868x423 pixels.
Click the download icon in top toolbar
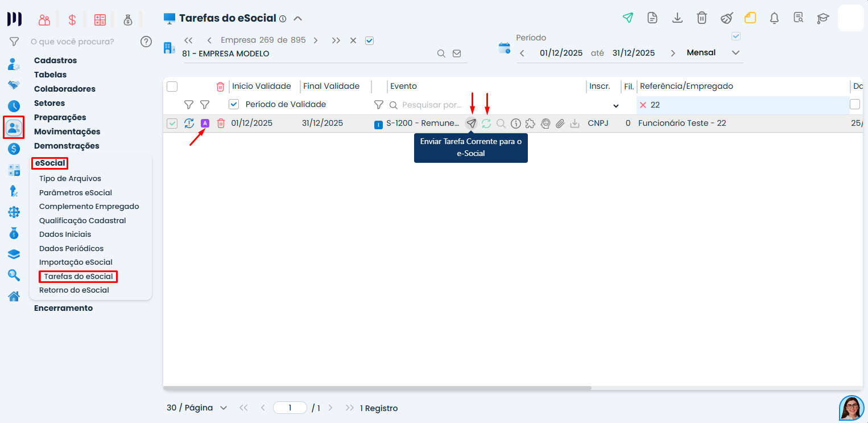click(x=677, y=18)
